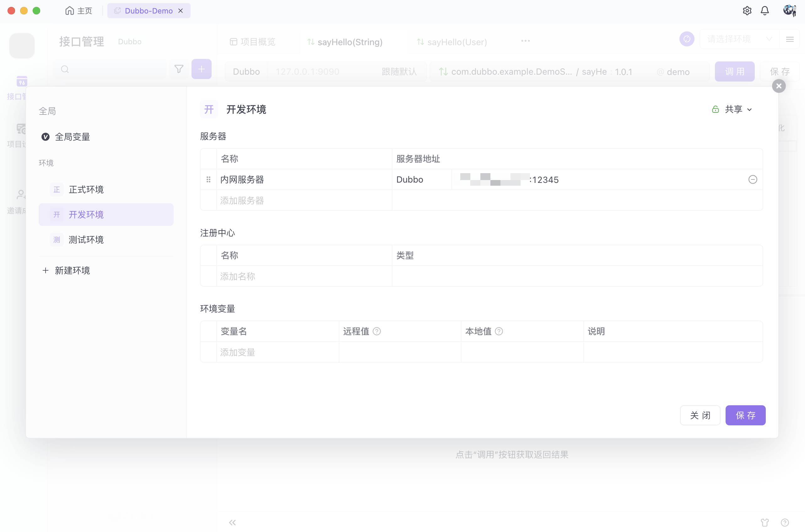This screenshot has width=805, height=532.
Task: Go to the 主页 home tab
Action: (79, 11)
